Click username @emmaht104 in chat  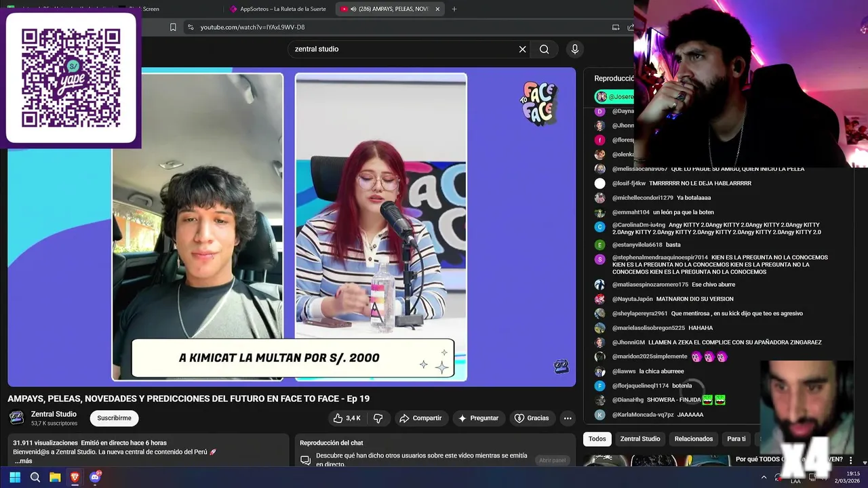(x=631, y=212)
